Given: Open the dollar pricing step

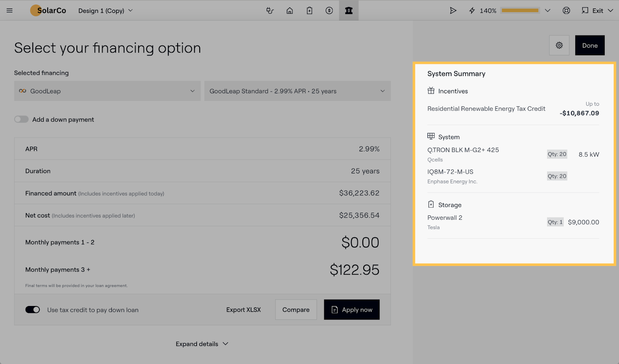Looking at the screenshot, I should coord(329,10).
